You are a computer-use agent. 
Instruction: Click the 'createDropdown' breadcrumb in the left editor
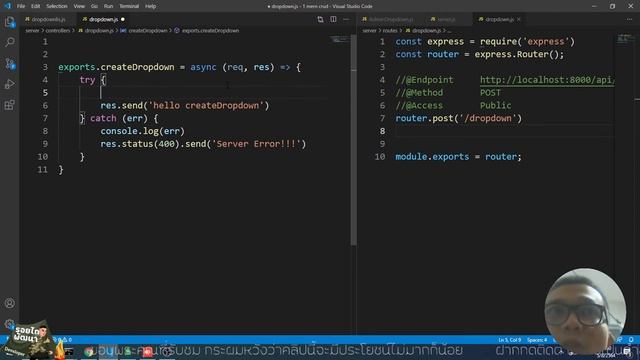coord(148,31)
